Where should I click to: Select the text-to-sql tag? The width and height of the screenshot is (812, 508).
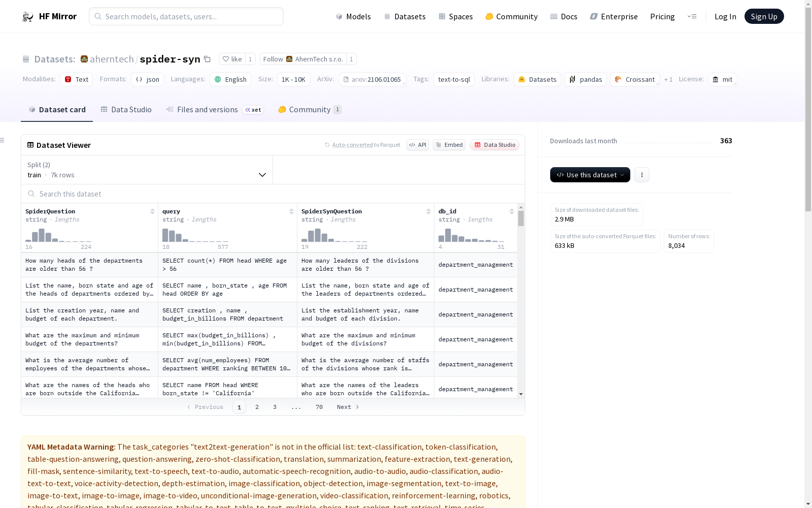pos(454,79)
